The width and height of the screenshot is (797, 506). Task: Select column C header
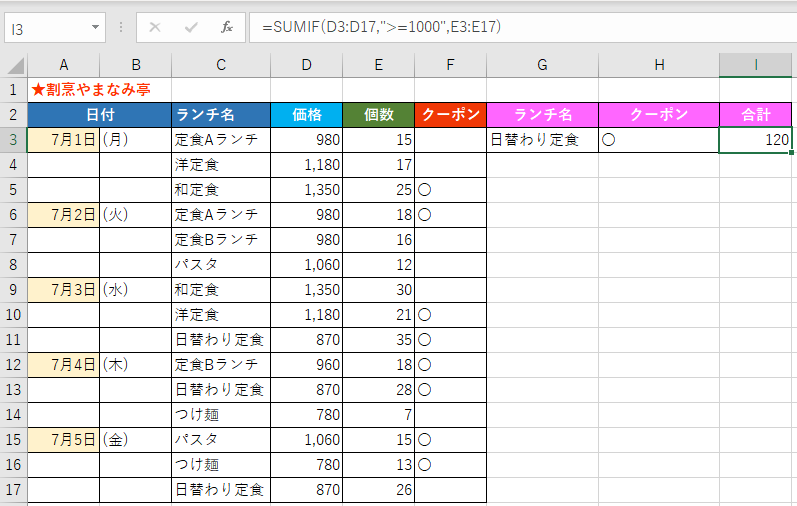pyautogui.click(x=221, y=65)
